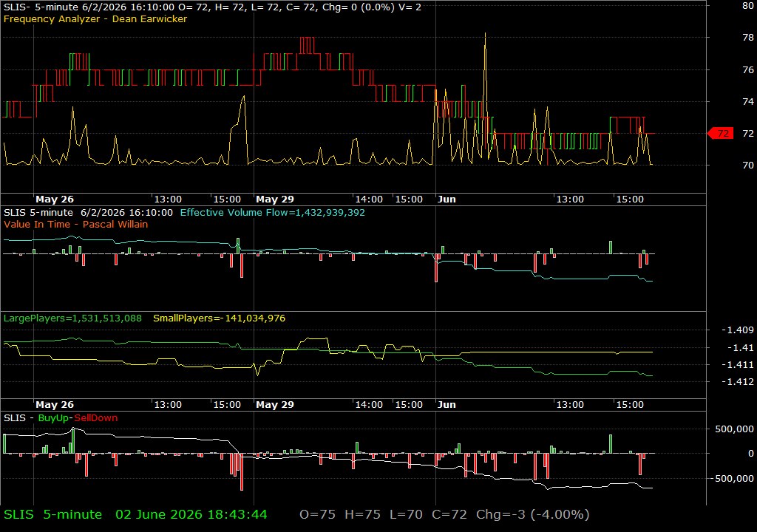Click the Jun date label on top time axis

click(447, 199)
